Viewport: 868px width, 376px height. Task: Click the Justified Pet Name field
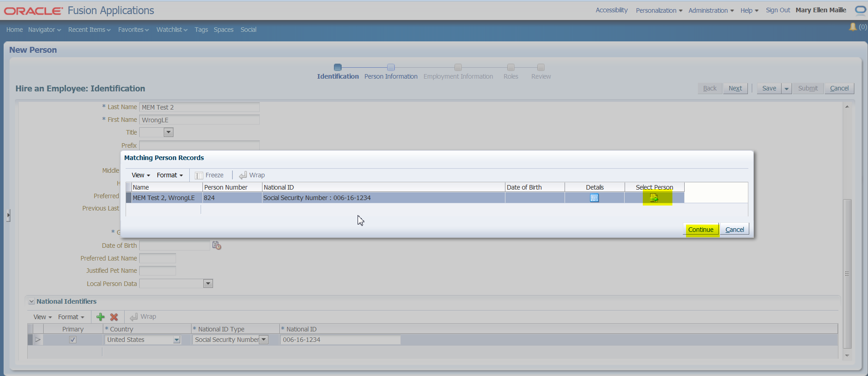pyautogui.click(x=157, y=271)
